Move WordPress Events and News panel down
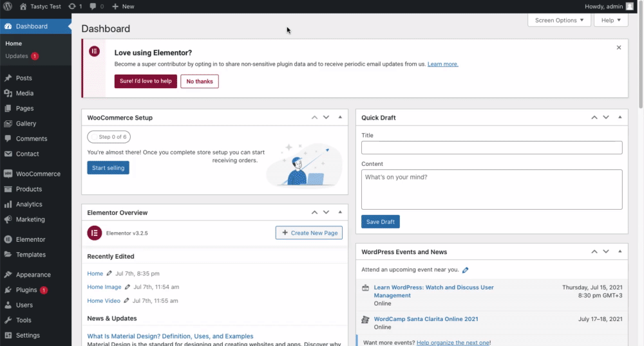The image size is (644, 346). [x=606, y=251]
